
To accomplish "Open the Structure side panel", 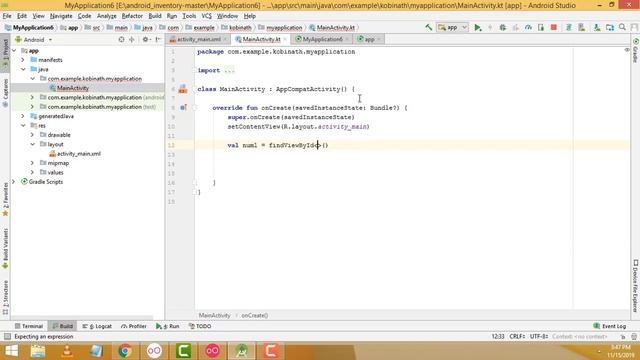I will (x=5, y=298).
